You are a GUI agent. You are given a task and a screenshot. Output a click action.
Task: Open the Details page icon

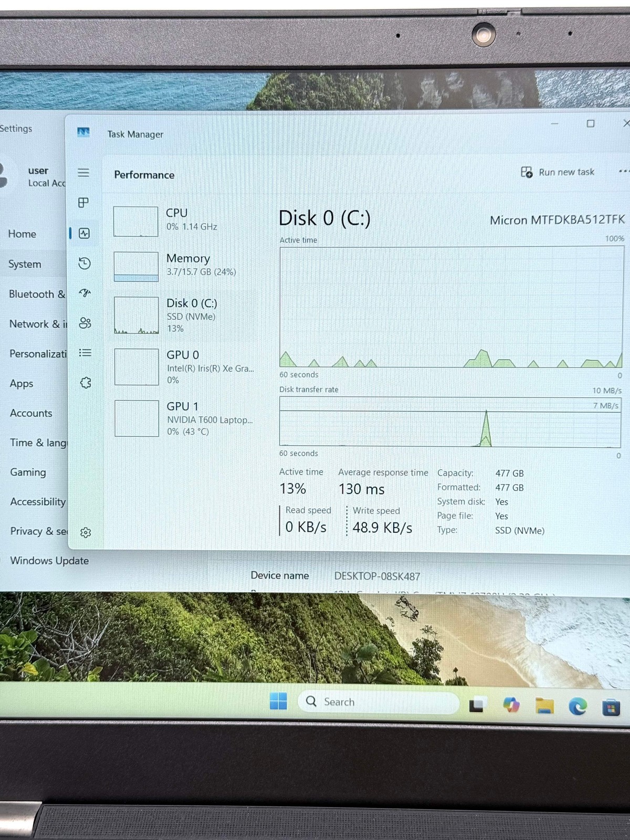[85, 353]
